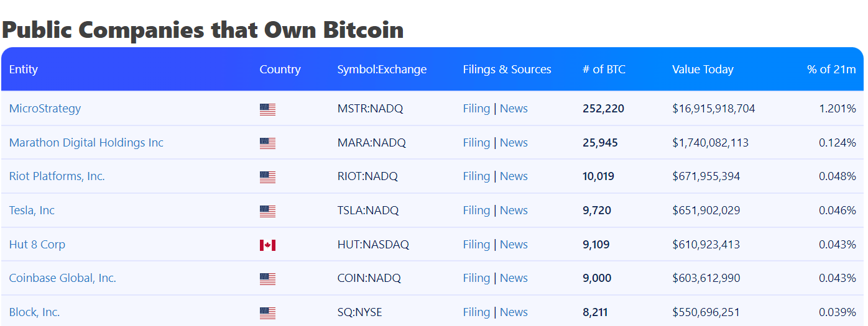Open the Filing link for Coinbase Global
Image resolution: width=868 pixels, height=326 pixels.
(x=476, y=278)
